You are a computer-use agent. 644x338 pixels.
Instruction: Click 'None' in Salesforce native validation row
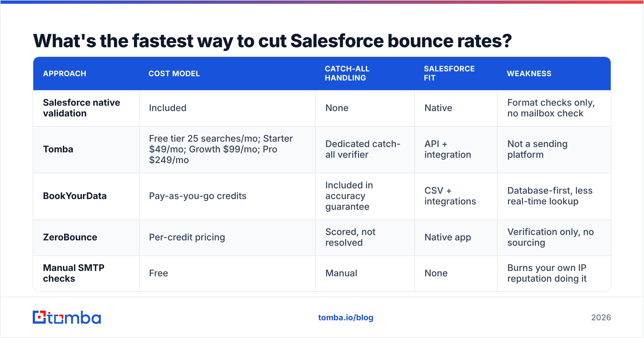[337, 108]
